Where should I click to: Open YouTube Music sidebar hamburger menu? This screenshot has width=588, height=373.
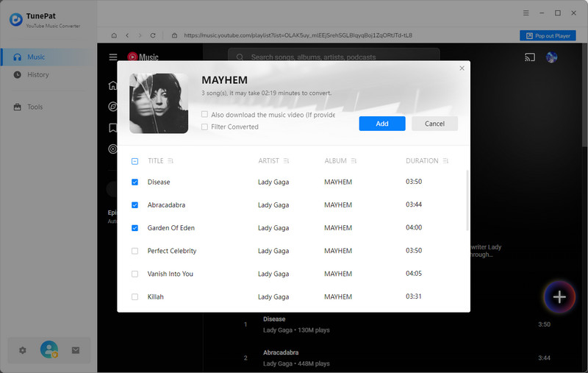(113, 57)
